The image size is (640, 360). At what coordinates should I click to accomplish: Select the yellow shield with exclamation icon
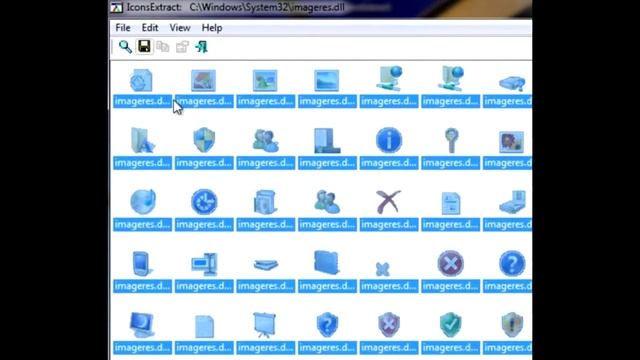click(512, 325)
